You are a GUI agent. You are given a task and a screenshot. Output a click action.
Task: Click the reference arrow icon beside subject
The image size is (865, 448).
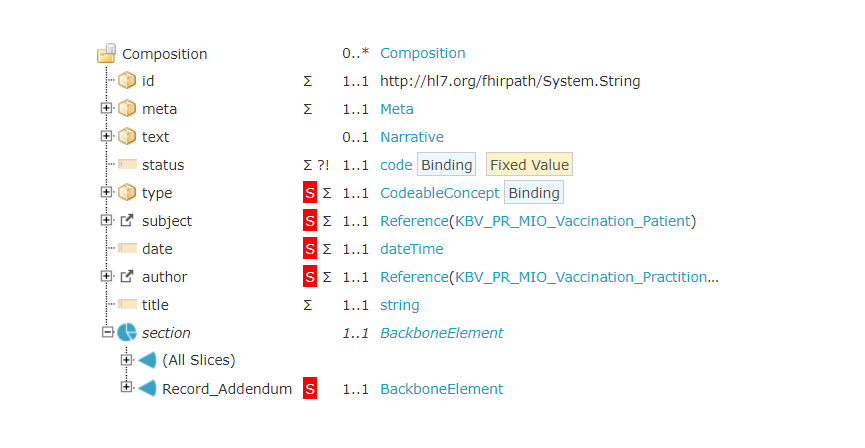click(x=127, y=221)
